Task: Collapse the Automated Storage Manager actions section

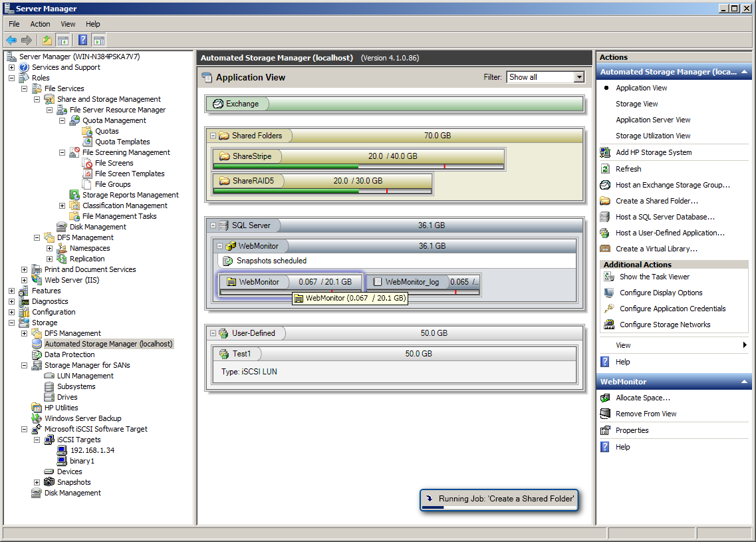Action: (745, 72)
